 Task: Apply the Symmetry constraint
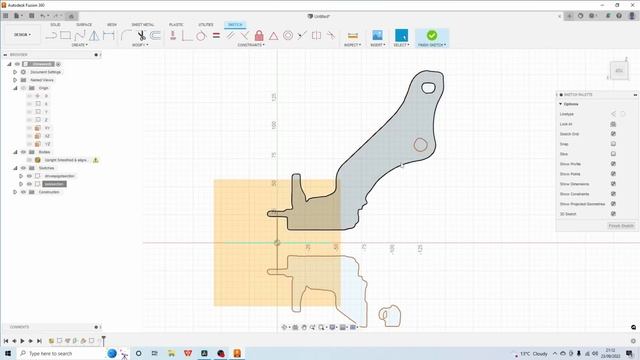point(316,36)
